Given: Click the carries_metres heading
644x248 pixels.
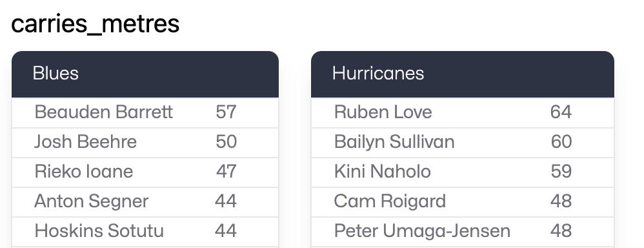Looking at the screenshot, I should click(96, 24).
